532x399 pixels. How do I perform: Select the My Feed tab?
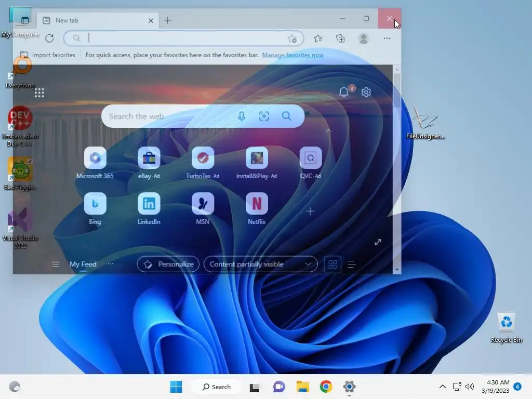(83, 264)
